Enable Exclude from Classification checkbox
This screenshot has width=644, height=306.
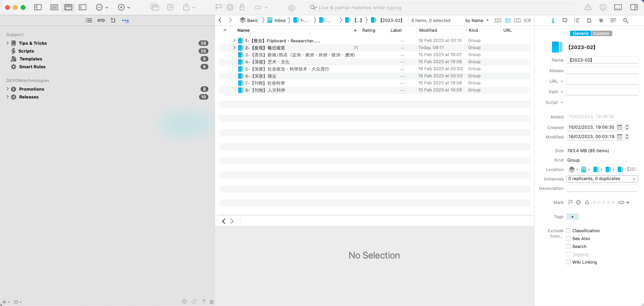tap(568, 231)
